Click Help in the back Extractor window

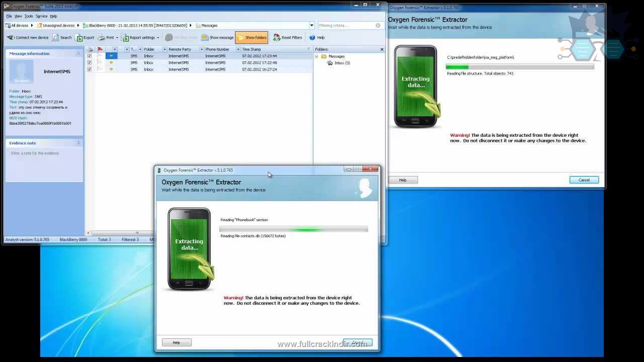(403, 180)
